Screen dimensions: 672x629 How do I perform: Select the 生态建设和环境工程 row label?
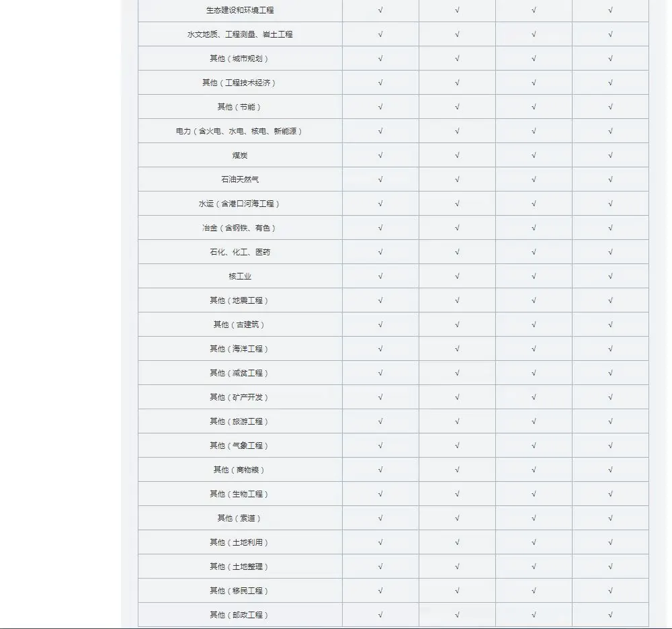point(240,10)
